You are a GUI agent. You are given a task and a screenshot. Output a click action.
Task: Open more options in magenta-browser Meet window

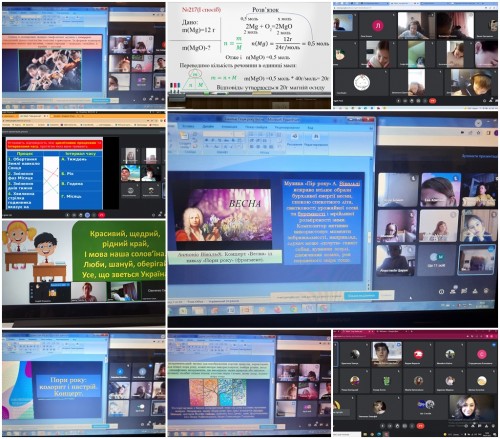412,426
